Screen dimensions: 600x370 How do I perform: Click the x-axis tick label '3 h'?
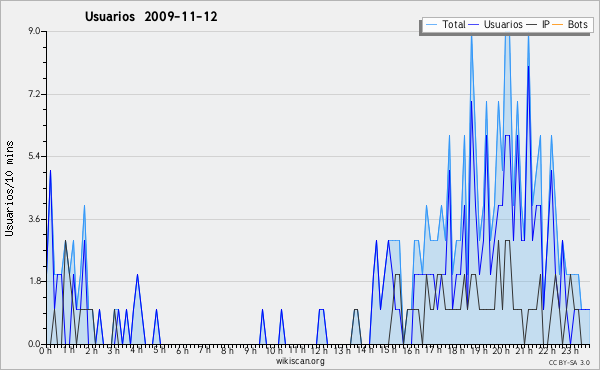114,351
